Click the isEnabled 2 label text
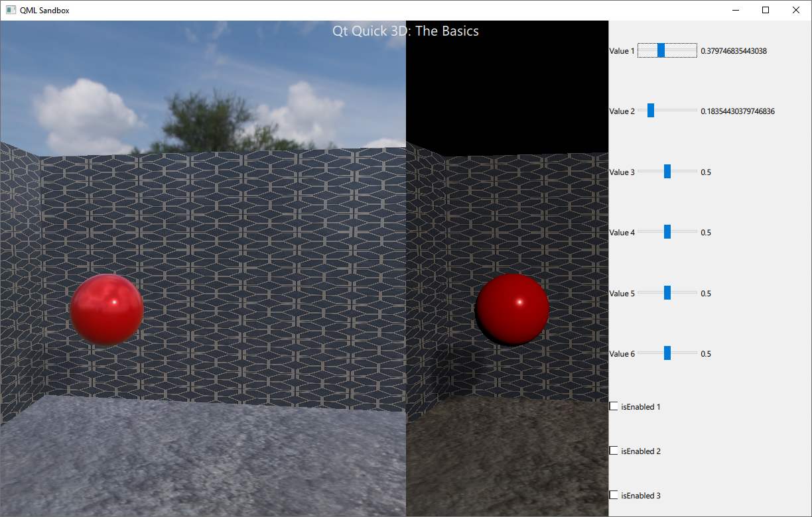Screen dimensions: 812x517 [641, 451]
